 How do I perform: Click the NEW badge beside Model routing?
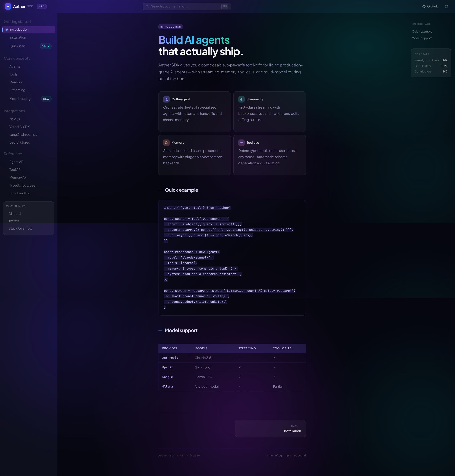pyautogui.click(x=46, y=99)
